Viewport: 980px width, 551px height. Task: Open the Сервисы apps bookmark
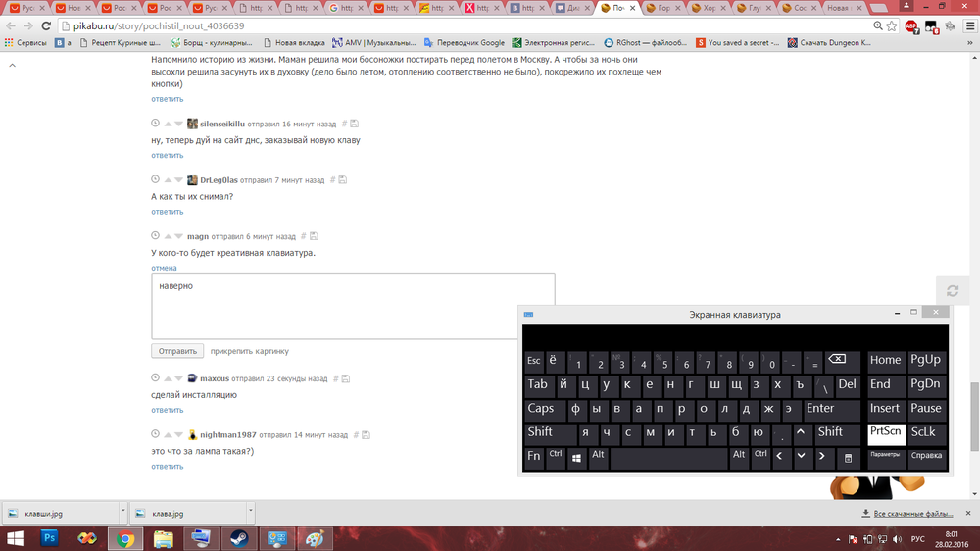click(25, 42)
